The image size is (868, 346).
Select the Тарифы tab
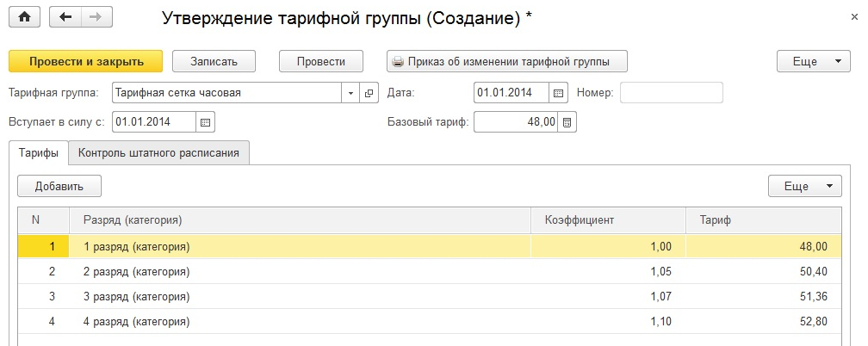pyautogui.click(x=38, y=153)
